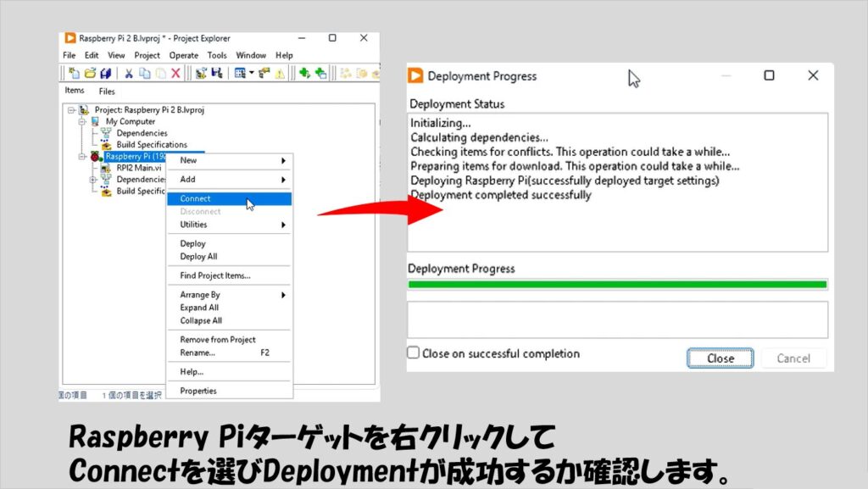The height and width of the screenshot is (489, 868).
Task: Switch to the Items tab
Action: pos(75,90)
